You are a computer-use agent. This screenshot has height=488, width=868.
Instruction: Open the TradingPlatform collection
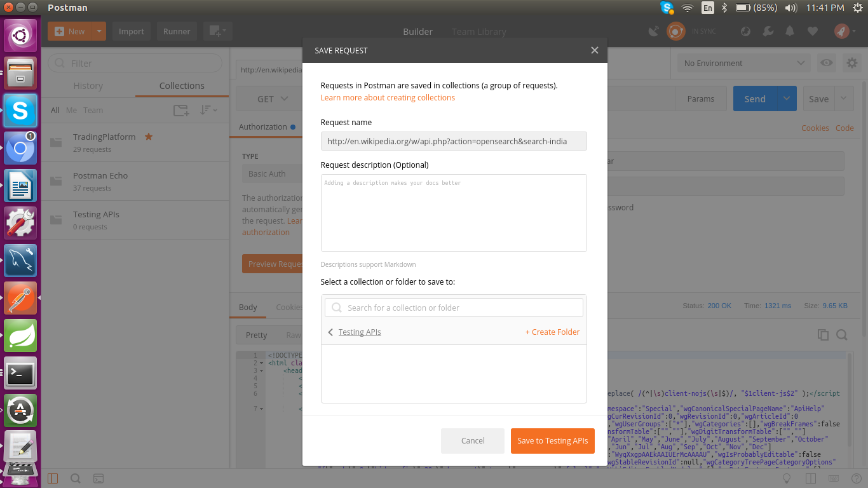[135, 142]
